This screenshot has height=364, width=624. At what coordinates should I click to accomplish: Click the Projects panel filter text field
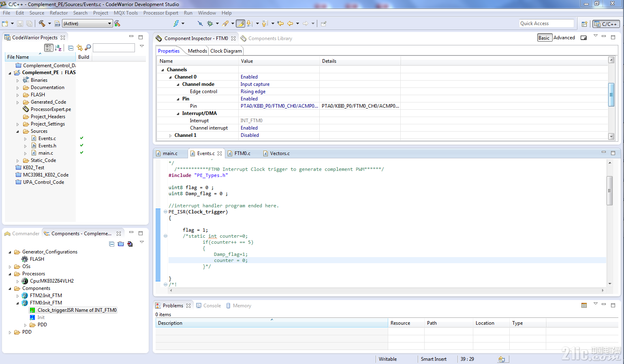114,48
